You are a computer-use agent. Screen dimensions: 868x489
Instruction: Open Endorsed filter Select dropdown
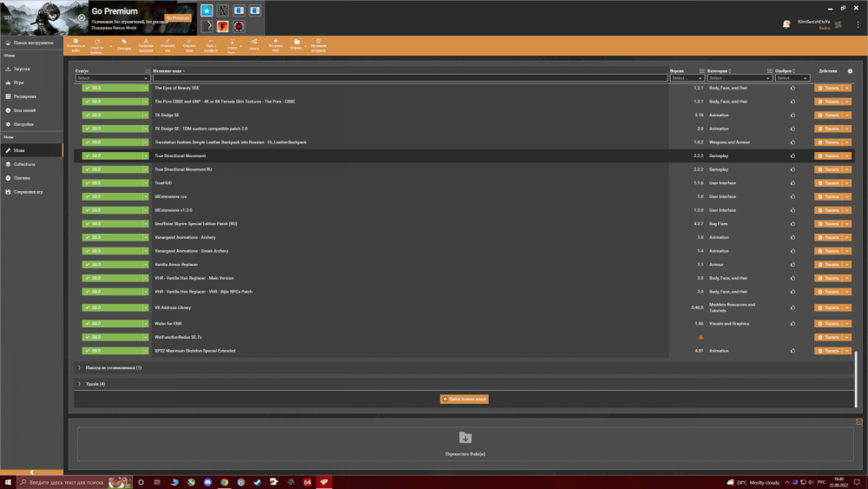pyautogui.click(x=792, y=78)
